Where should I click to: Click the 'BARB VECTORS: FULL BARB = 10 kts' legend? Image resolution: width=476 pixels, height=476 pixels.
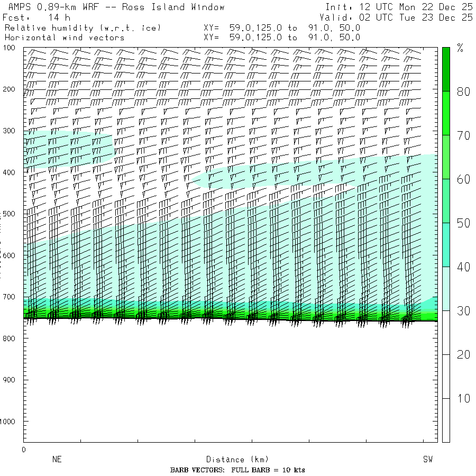coord(237,470)
